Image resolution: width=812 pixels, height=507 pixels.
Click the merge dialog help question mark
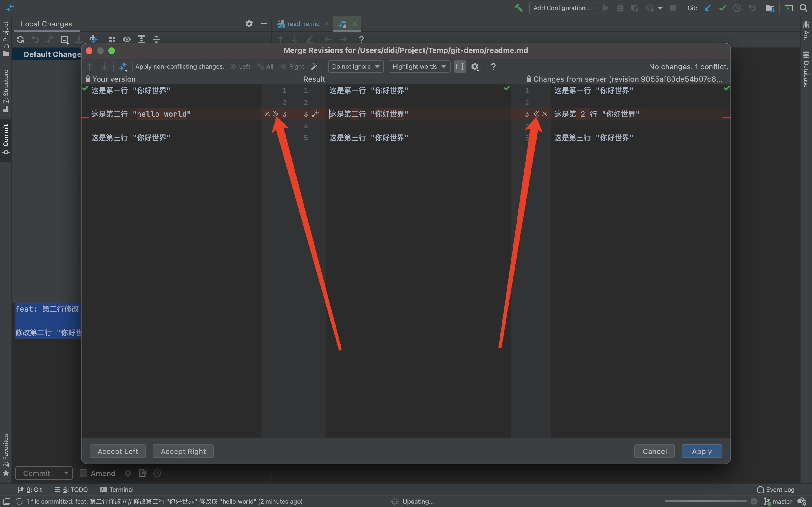coord(493,66)
